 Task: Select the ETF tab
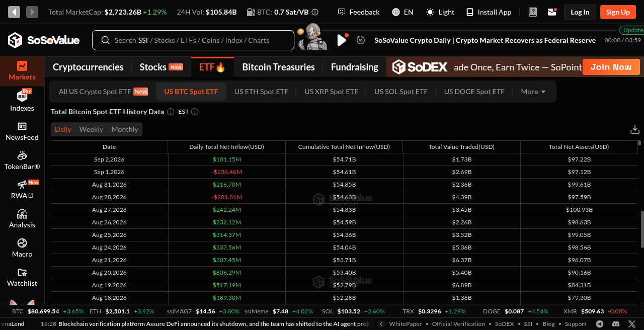coord(212,67)
